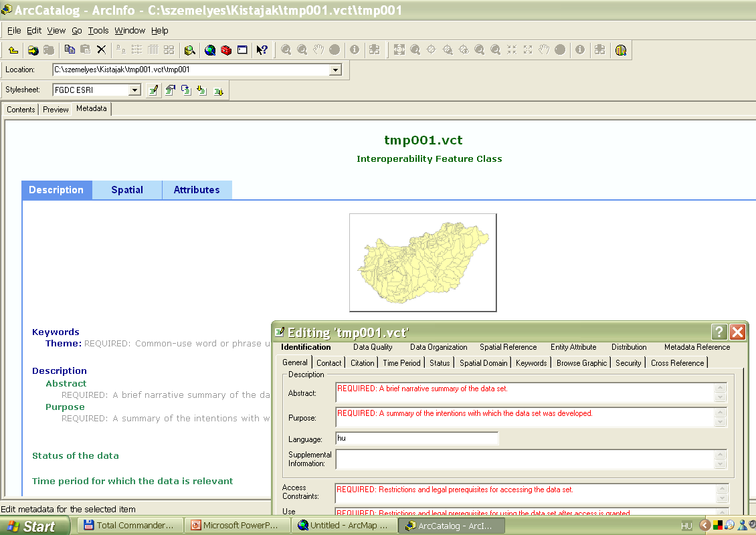Viewport: 756px width, 535px height.
Task: Click the Search tool icon
Action: (x=189, y=49)
